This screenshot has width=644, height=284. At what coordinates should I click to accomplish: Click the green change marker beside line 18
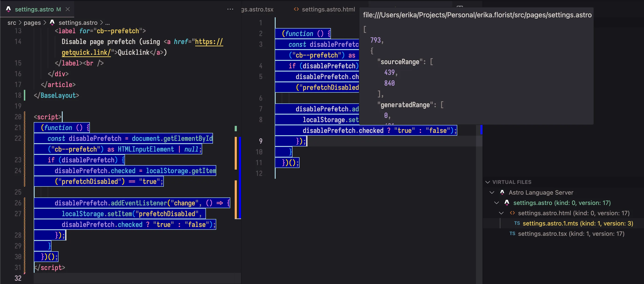click(x=25, y=95)
